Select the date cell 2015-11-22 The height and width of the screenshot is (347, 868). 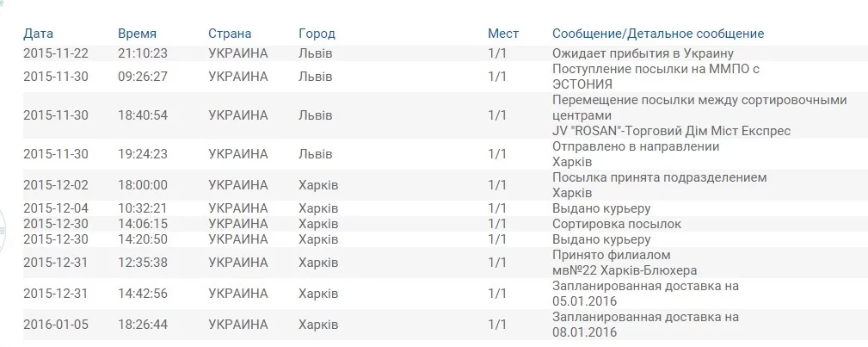55,53
